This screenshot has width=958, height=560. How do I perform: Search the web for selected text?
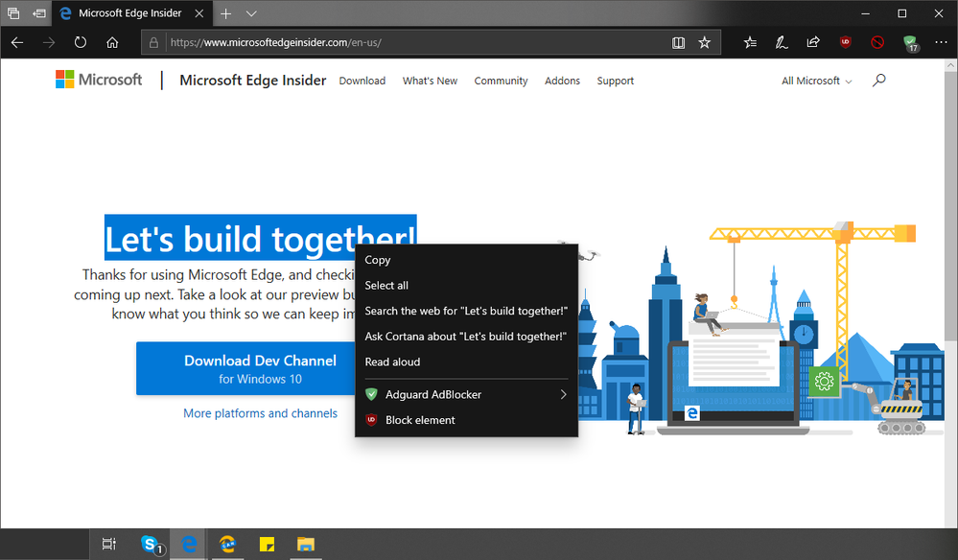(x=466, y=311)
